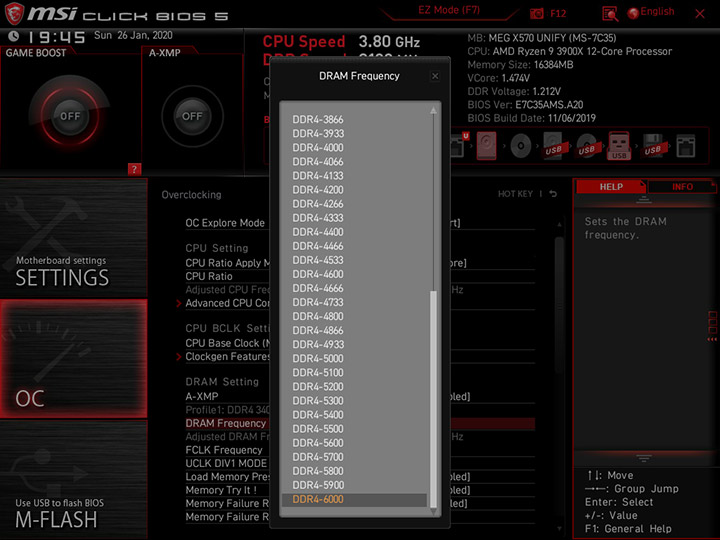Pick DDR4-4200 option
The image size is (720, 540).
coord(318,190)
